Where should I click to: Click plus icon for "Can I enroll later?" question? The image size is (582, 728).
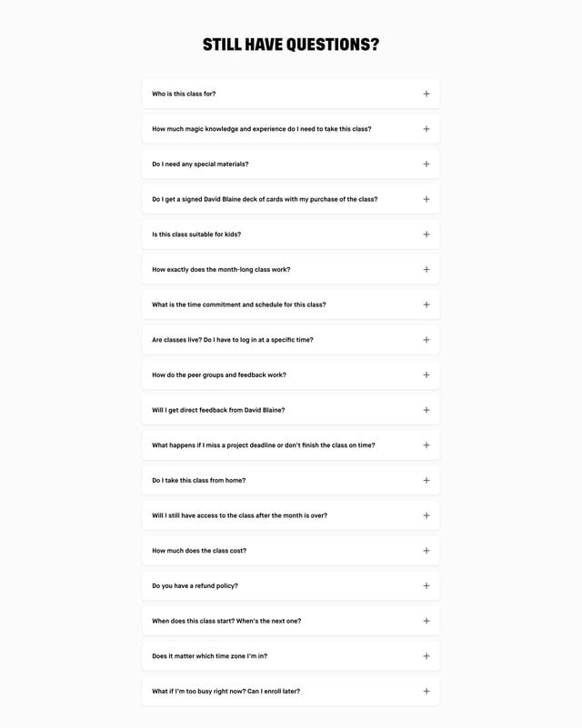426,692
